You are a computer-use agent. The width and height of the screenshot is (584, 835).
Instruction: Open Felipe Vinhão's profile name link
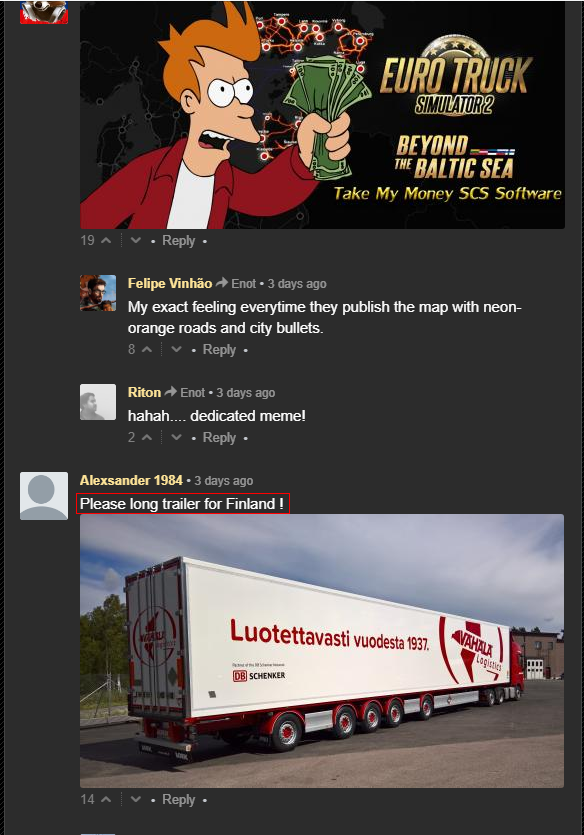170,283
